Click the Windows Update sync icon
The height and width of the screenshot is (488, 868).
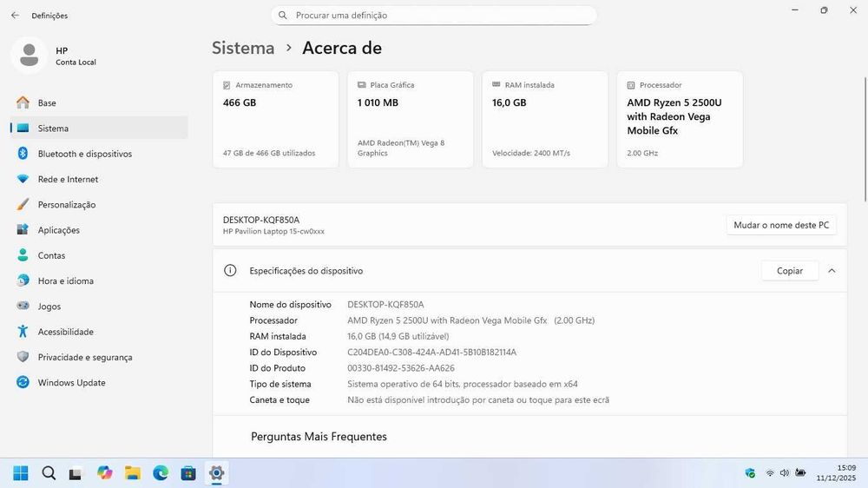click(23, 382)
